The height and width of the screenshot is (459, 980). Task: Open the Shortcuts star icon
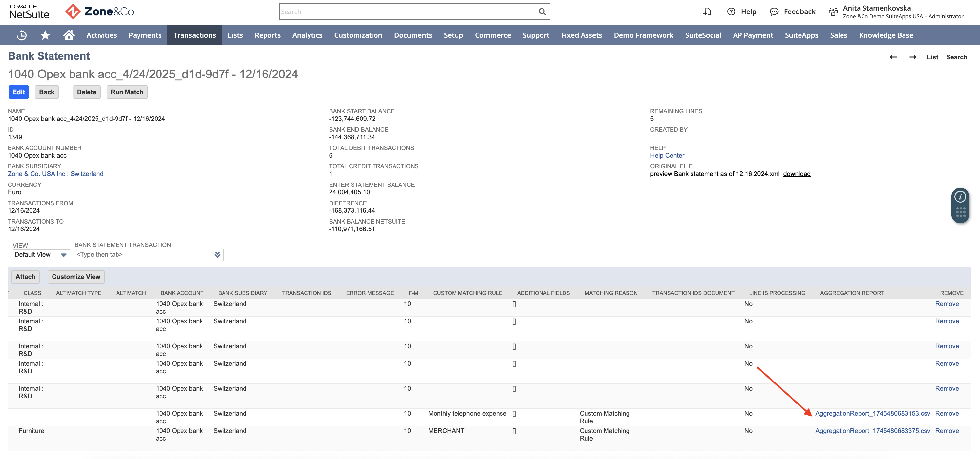pos(45,35)
